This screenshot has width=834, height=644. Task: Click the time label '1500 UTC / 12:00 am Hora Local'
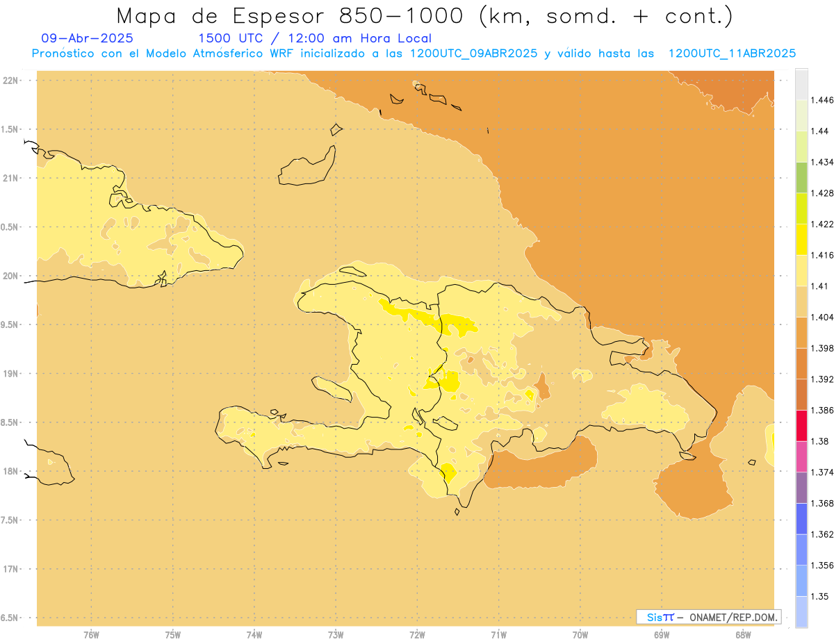point(315,38)
